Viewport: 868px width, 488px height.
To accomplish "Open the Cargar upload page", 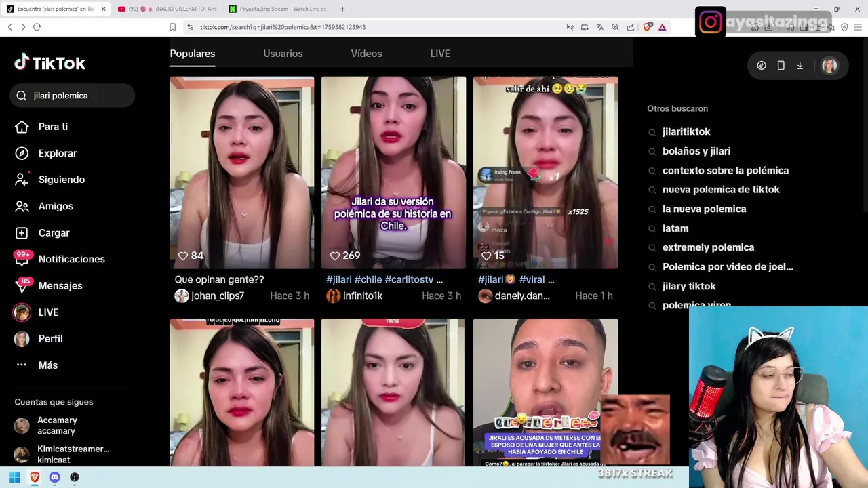I will (43, 232).
